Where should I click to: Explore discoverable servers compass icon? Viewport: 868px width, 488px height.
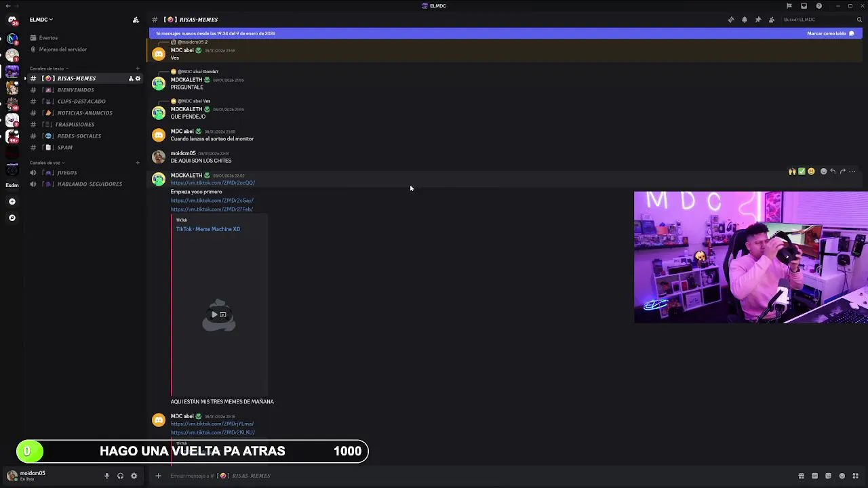(x=12, y=218)
